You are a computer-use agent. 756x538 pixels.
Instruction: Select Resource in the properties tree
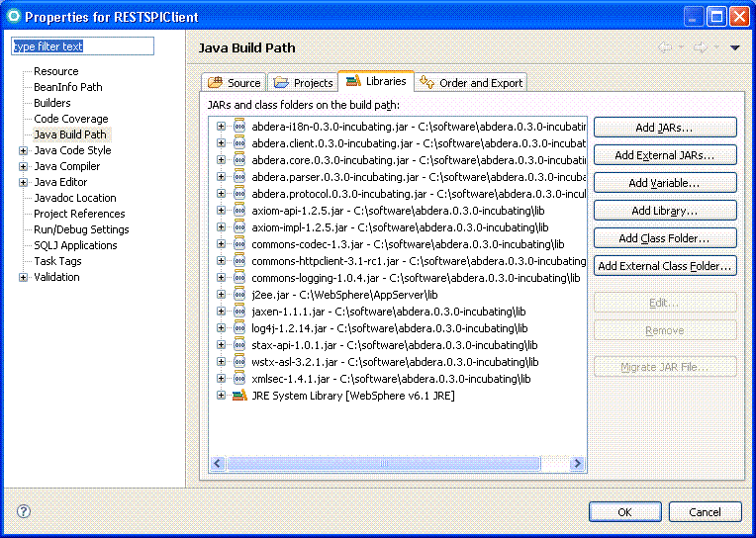[56, 71]
